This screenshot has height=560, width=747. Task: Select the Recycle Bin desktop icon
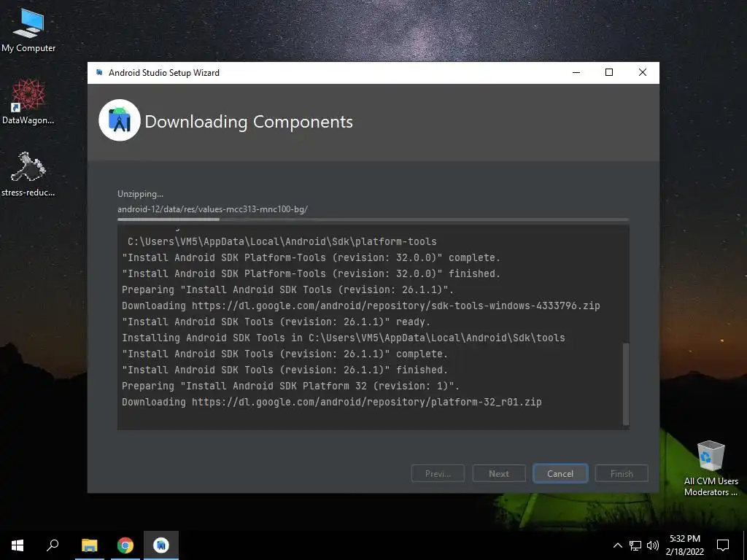point(711,468)
